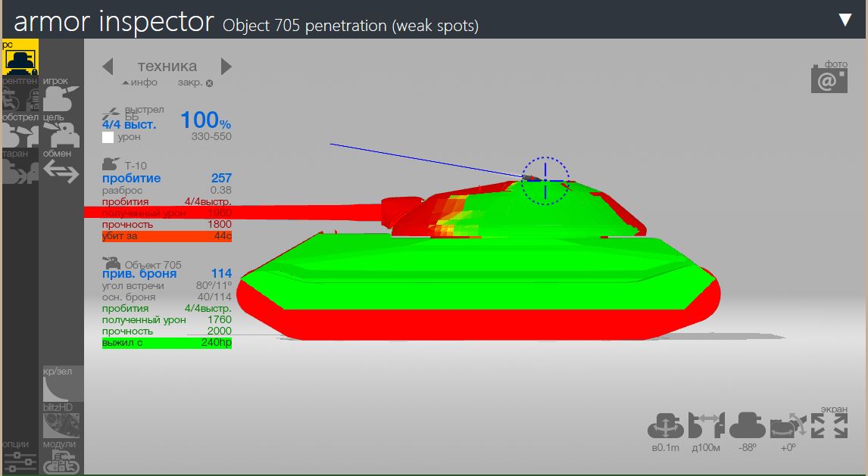The image size is (868, 476).
Task: Click the Объект 705 target tank icon
Action: click(x=111, y=262)
